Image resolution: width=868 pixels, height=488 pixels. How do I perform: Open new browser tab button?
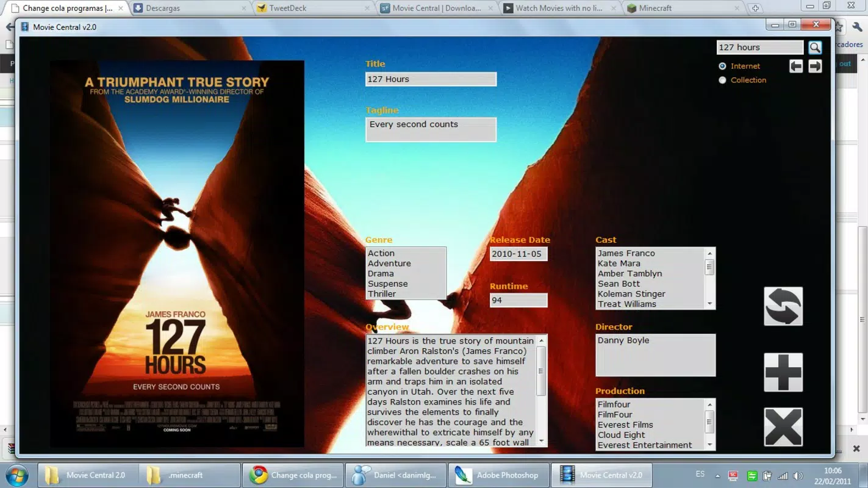755,8
